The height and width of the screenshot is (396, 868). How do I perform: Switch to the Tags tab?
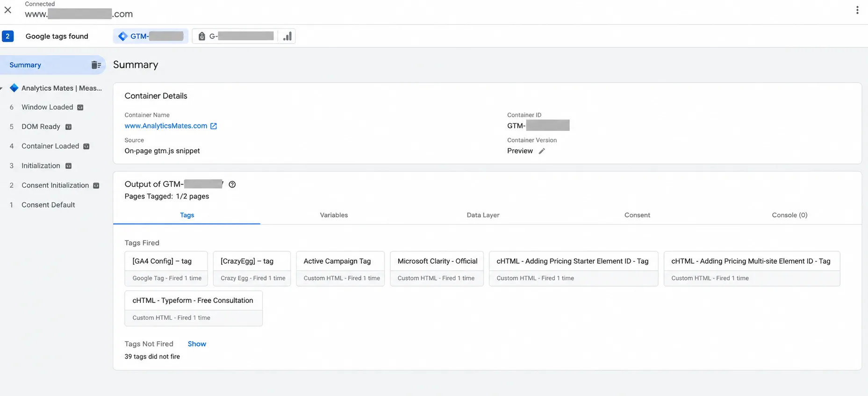(187, 215)
